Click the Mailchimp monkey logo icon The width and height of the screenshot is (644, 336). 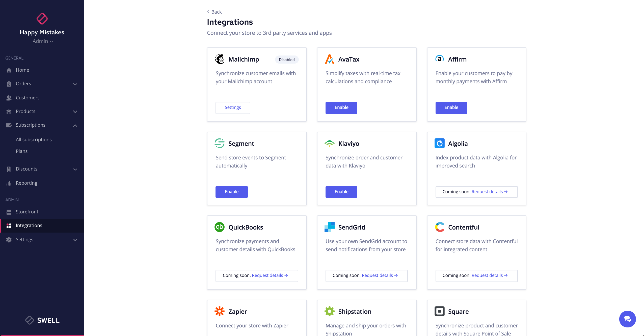(220, 59)
